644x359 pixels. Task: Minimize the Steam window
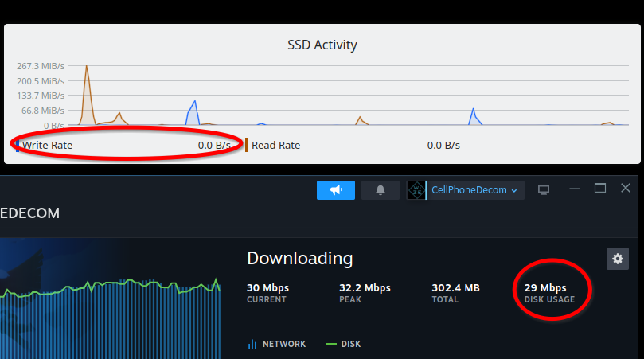coord(574,189)
